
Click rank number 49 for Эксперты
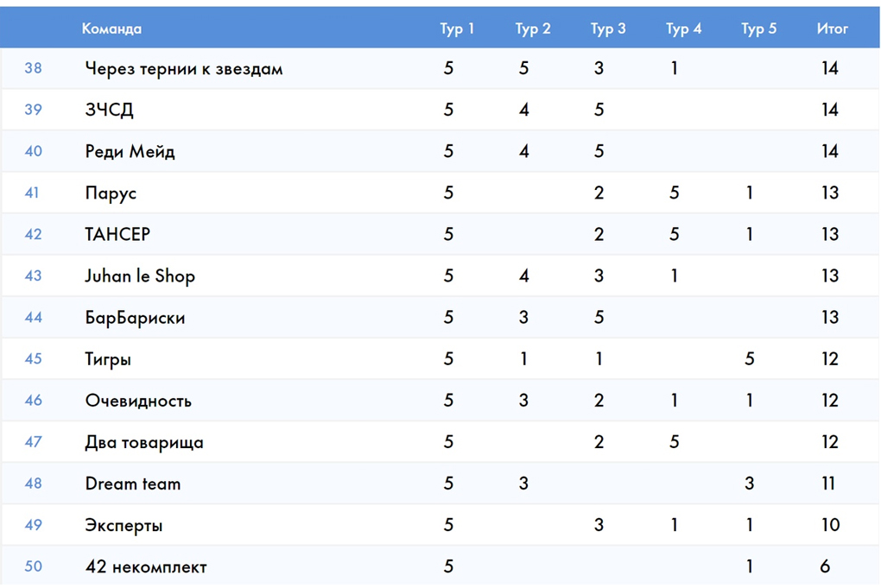[x=33, y=525]
